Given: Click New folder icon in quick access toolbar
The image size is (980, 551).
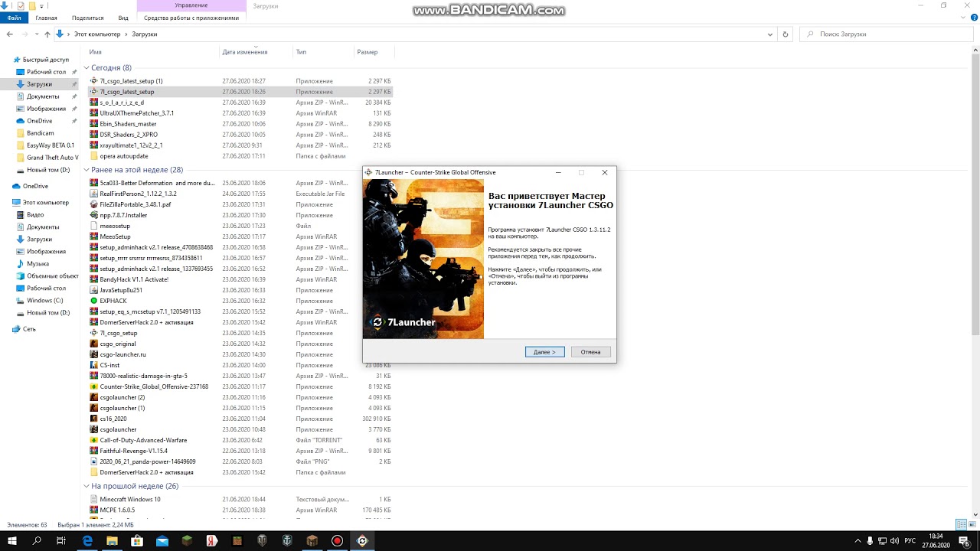Looking at the screenshot, I should pos(32,5).
